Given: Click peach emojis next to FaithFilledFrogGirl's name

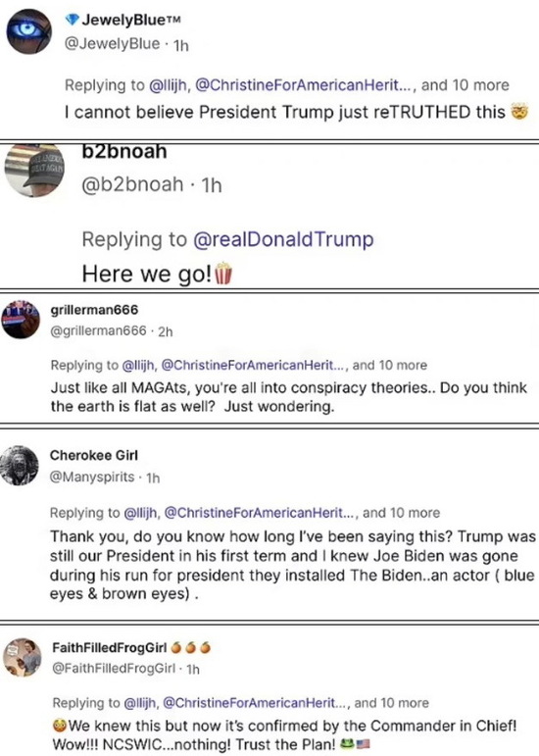Looking at the screenshot, I should [191, 647].
